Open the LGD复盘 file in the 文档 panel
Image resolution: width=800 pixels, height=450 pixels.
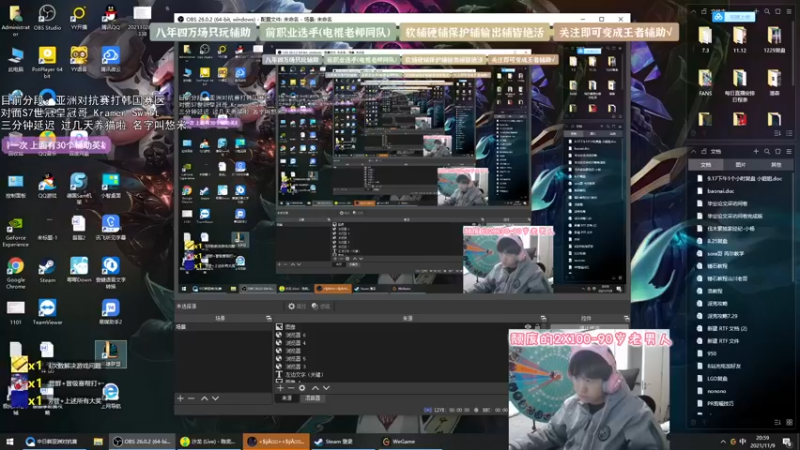pos(717,379)
